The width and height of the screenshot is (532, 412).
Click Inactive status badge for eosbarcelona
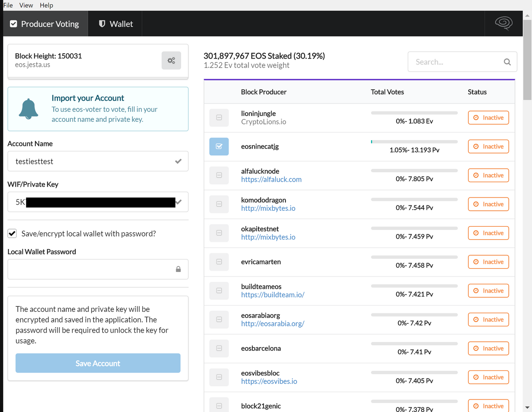pyautogui.click(x=488, y=348)
